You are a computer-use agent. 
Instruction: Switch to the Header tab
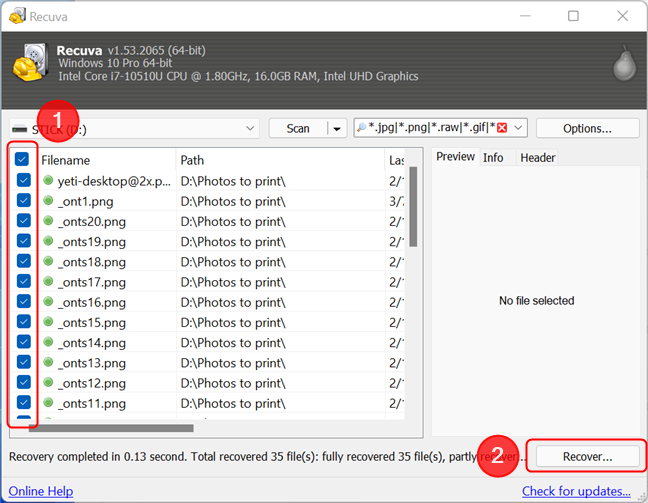click(537, 157)
